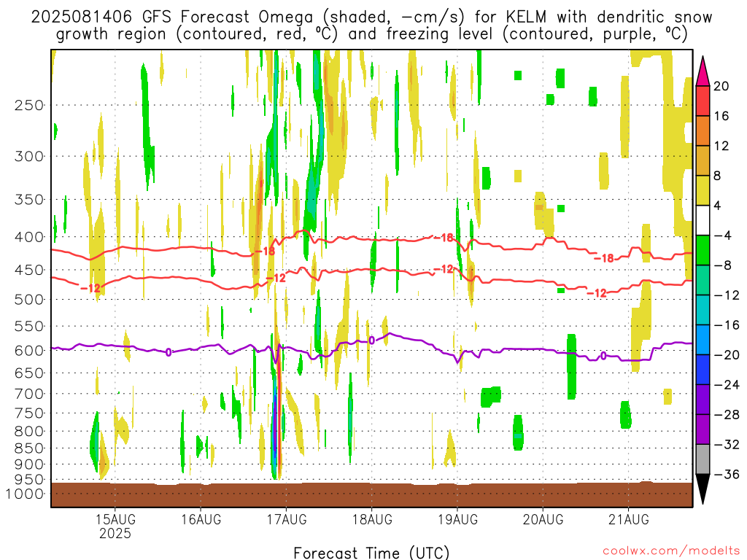Click the 17AUG date label
The image size is (747, 560).
286,519
